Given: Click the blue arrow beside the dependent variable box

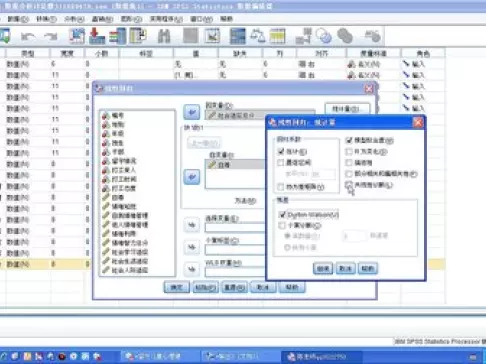Looking at the screenshot, I should click(192, 112).
